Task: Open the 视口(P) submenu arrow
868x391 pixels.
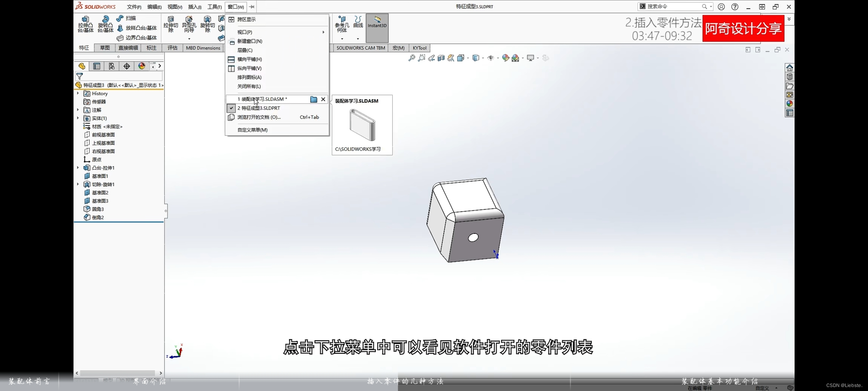Action: point(323,32)
